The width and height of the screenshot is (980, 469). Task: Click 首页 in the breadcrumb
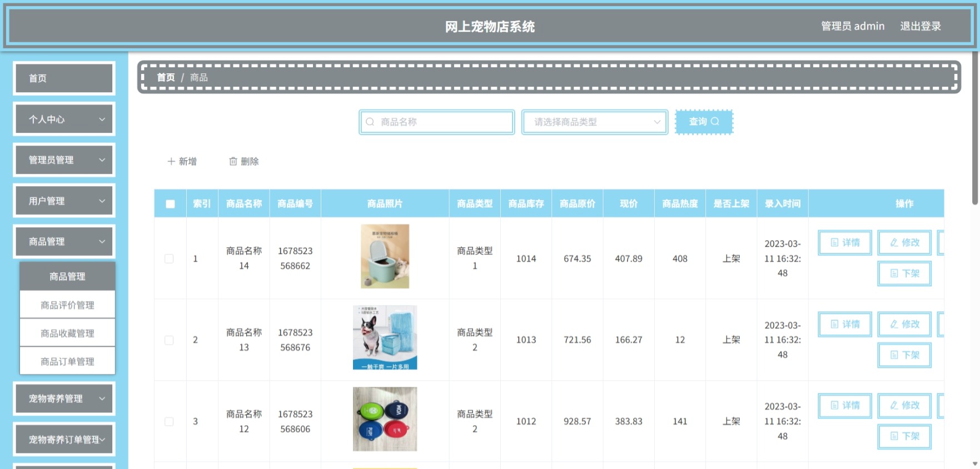[166, 77]
